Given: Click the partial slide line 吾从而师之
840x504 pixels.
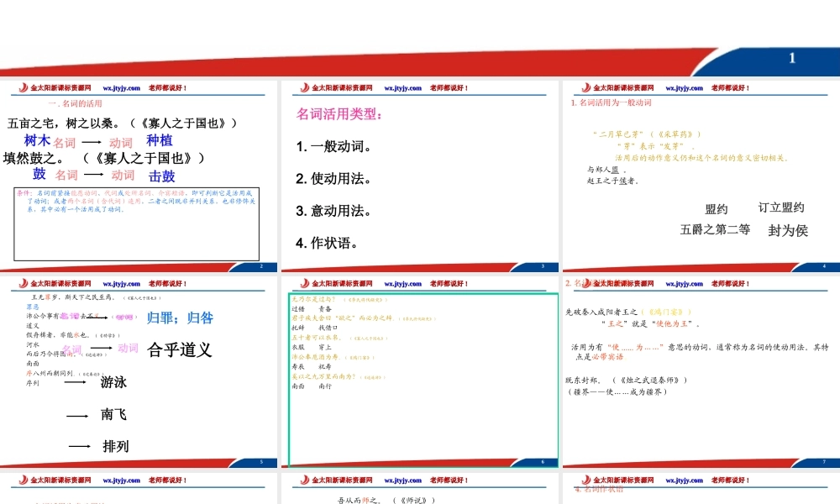Looking at the screenshot, I should (386, 501).
